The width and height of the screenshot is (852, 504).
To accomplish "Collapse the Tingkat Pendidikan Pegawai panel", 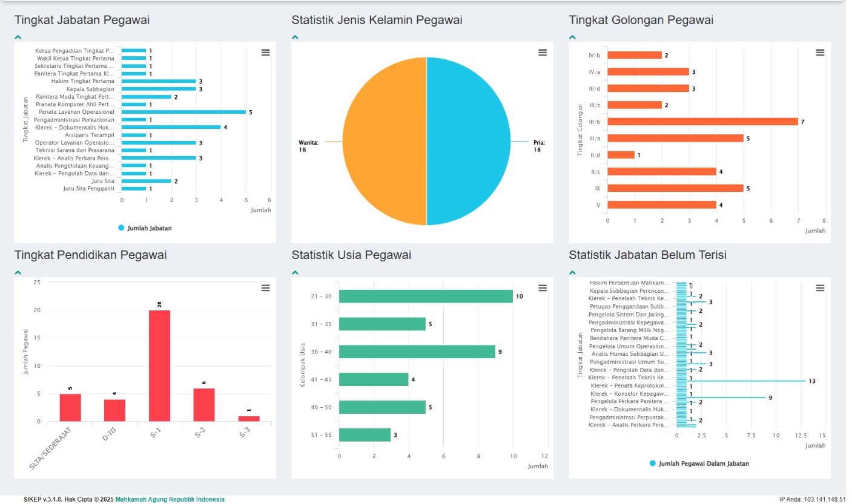I will click(18, 272).
